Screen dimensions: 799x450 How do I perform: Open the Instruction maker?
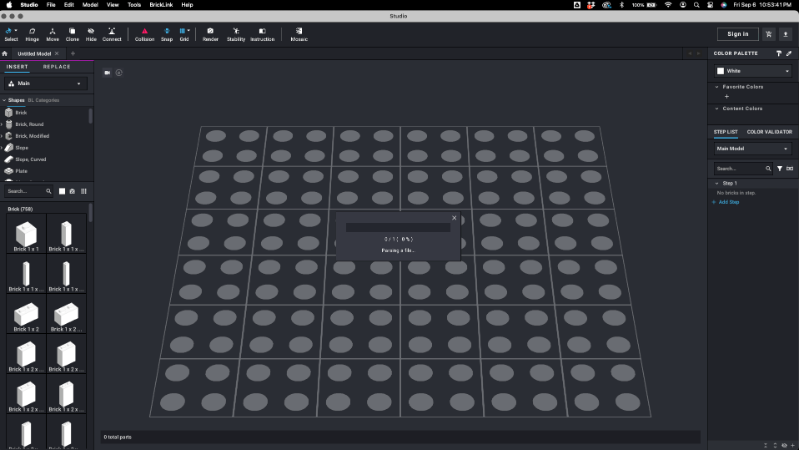262,33
